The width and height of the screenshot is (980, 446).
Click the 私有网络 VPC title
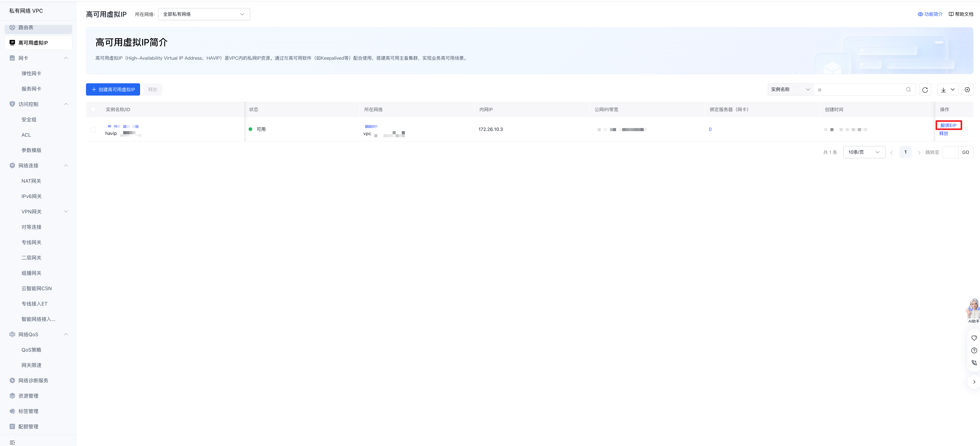(26, 11)
